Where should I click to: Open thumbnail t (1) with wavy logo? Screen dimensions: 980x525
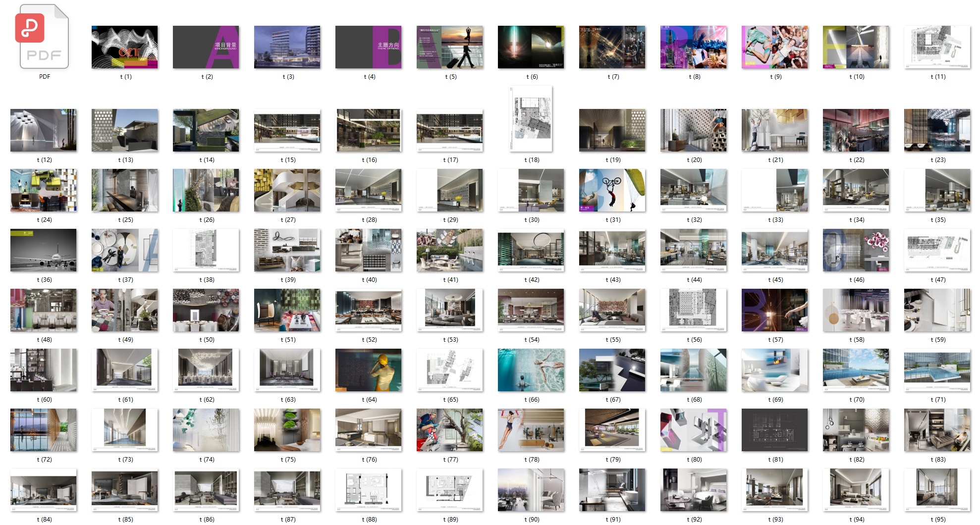(x=125, y=47)
